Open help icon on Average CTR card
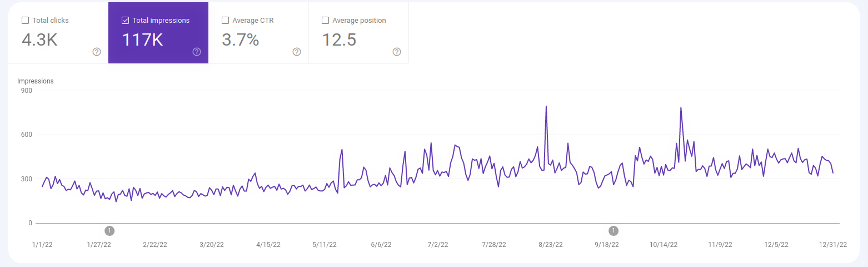 coord(297,52)
